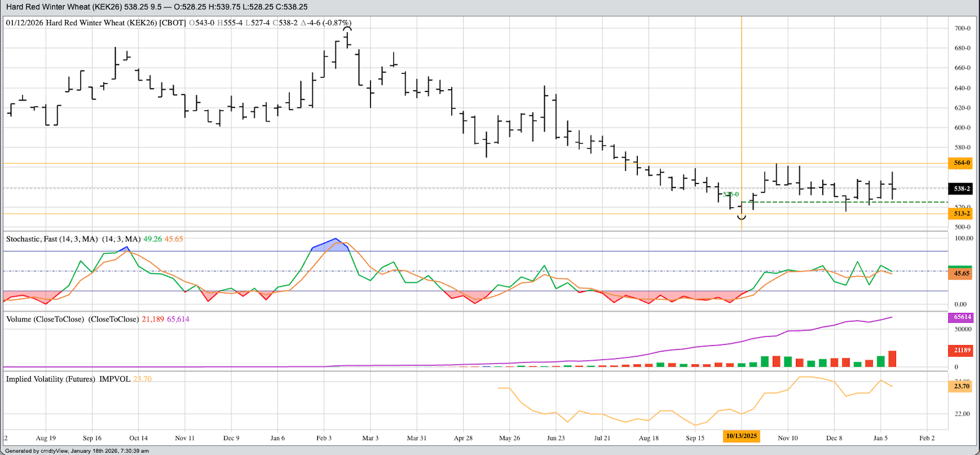Click the Implied Volatility (Futures) label
980x455 pixels.
tap(68, 379)
